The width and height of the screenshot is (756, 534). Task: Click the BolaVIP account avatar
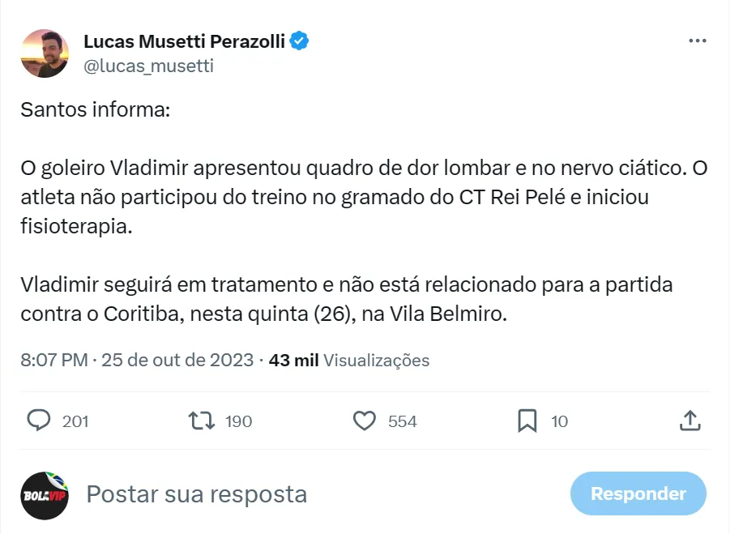pos(45,495)
